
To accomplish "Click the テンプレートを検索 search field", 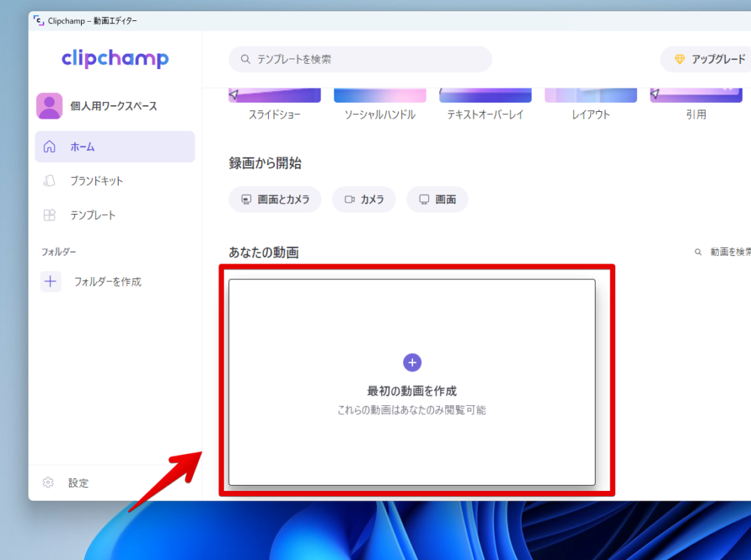I will tap(359, 59).
